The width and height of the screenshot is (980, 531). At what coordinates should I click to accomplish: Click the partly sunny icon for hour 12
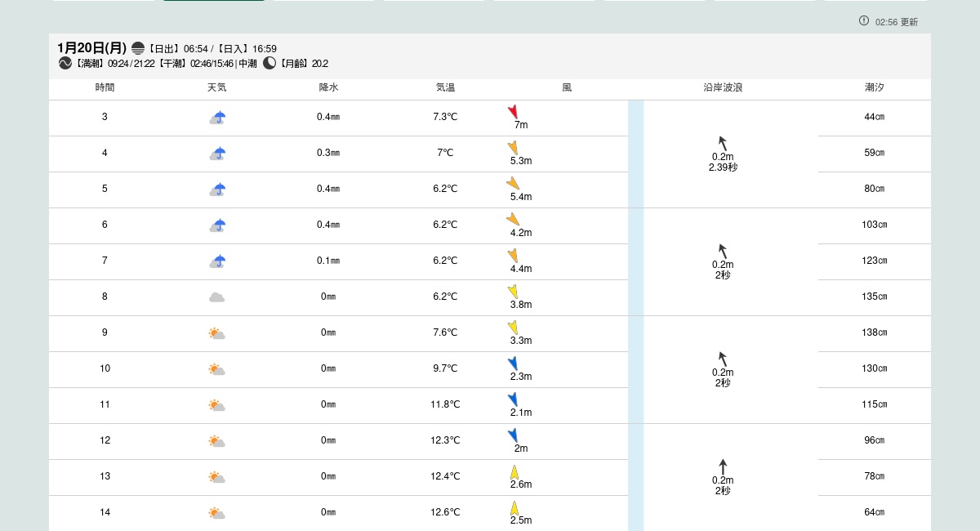tap(216, 441)
